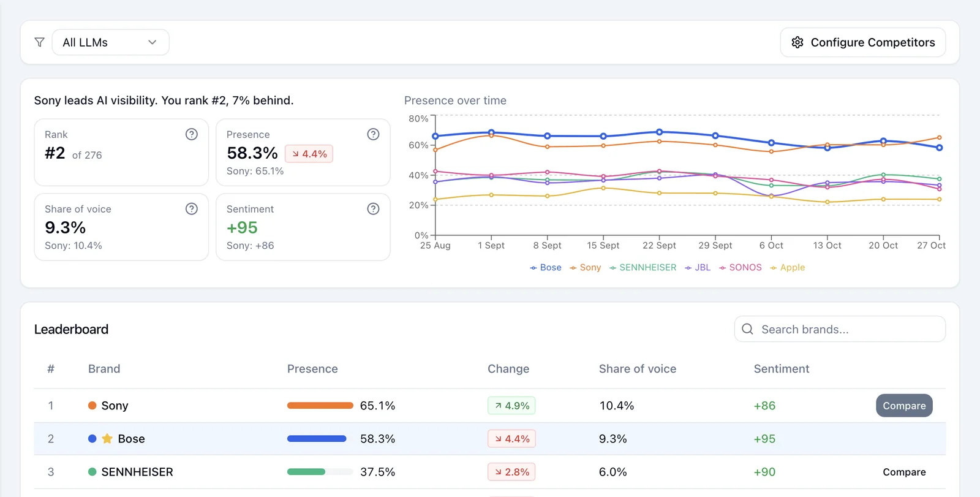Click the Bose presence progress bar

tap(320, 439)
